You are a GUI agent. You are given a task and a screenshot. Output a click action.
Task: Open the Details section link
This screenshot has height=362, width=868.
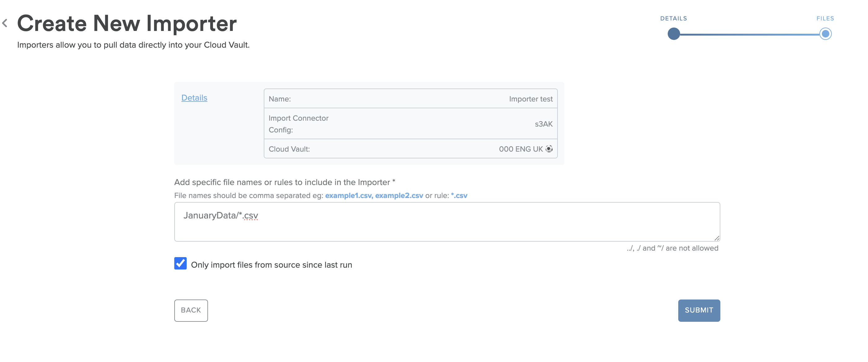[194, 97]
